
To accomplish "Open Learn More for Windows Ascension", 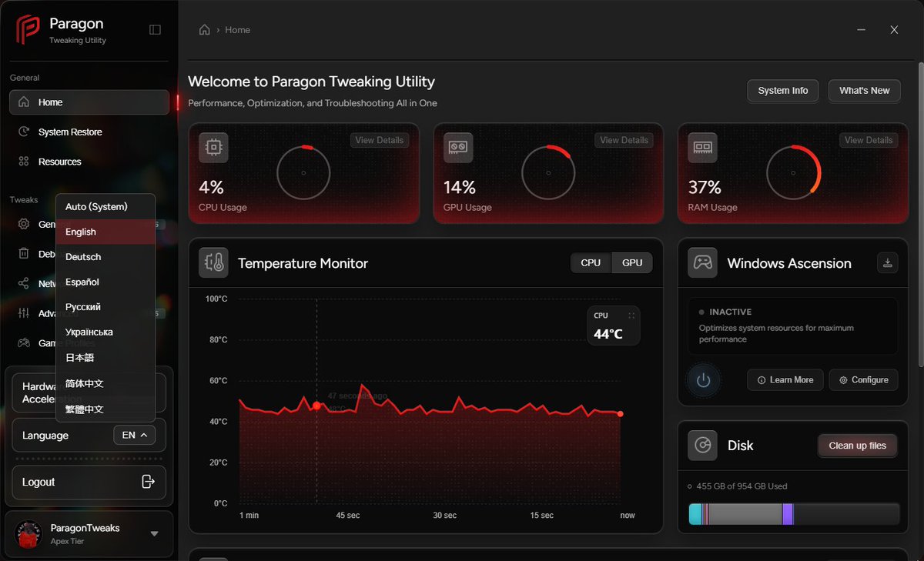I will coord(785,379).
